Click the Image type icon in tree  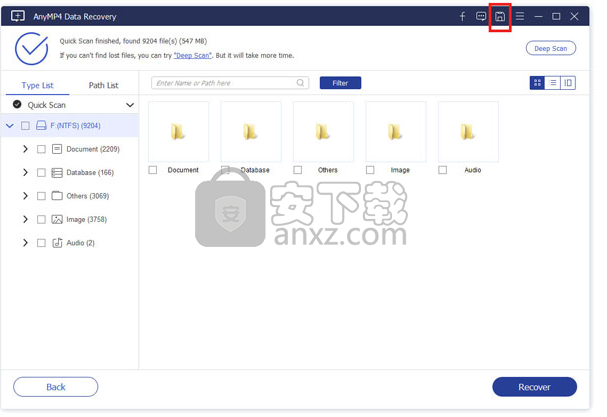(x=57, y=219)
